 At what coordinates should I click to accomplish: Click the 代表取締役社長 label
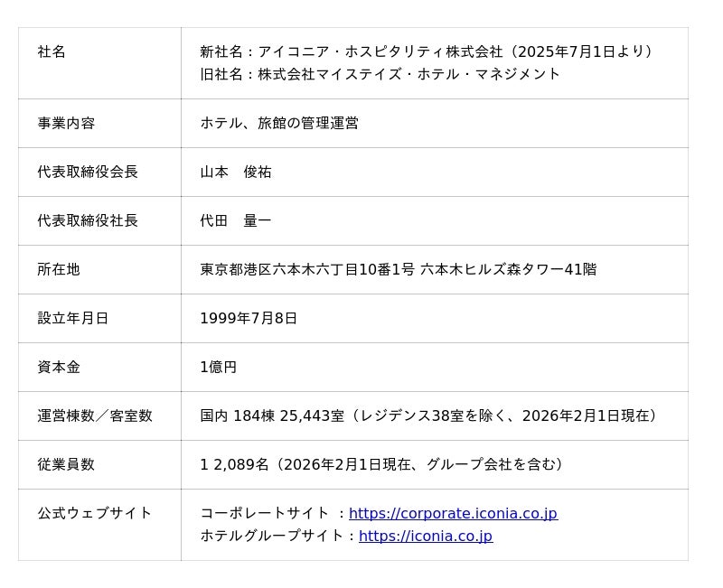pos(88,221)
